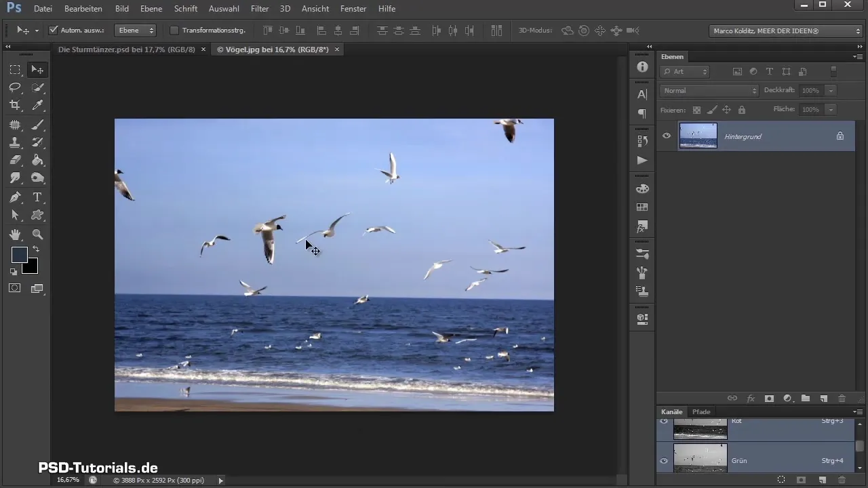Create new adjustment layer icon
The image size is (868, 488).
(x=787, y=399)
